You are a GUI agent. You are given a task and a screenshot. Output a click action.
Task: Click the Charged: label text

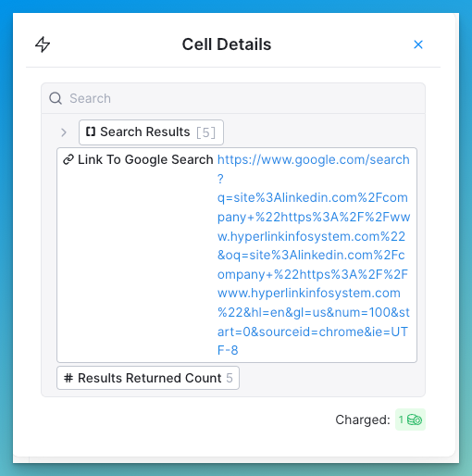tap(363, 420)
